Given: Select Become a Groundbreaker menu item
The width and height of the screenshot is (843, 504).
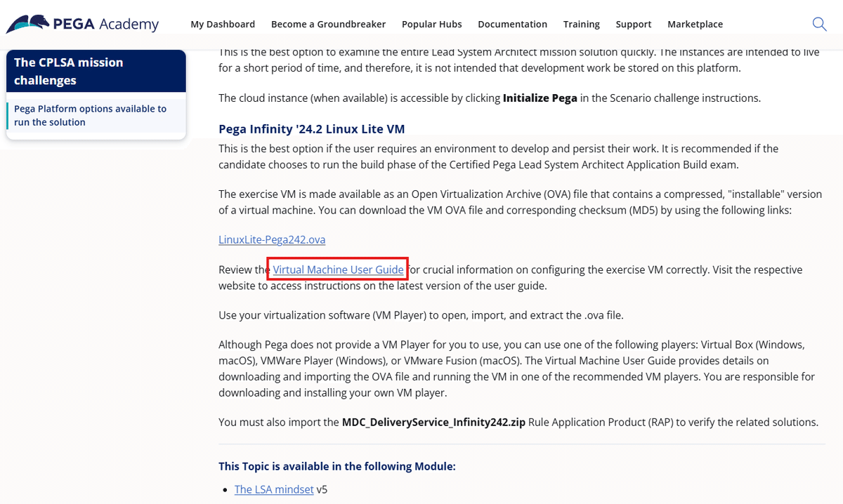Looking at the screenshot, I should 328,24.
